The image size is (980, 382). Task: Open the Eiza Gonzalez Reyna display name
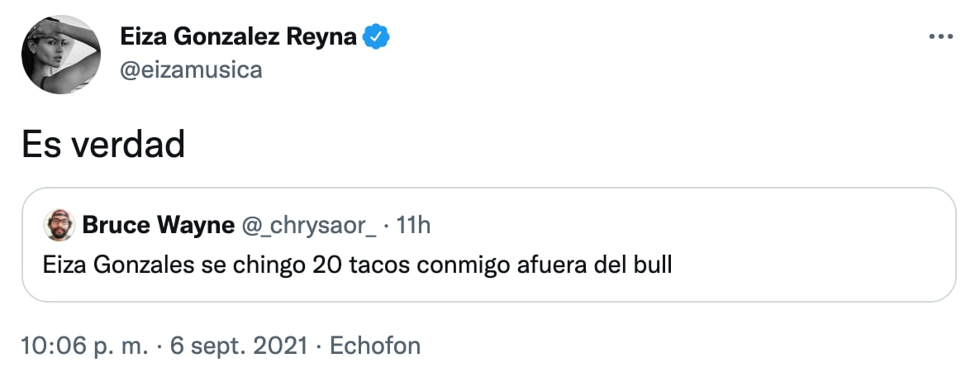[239, 37]
